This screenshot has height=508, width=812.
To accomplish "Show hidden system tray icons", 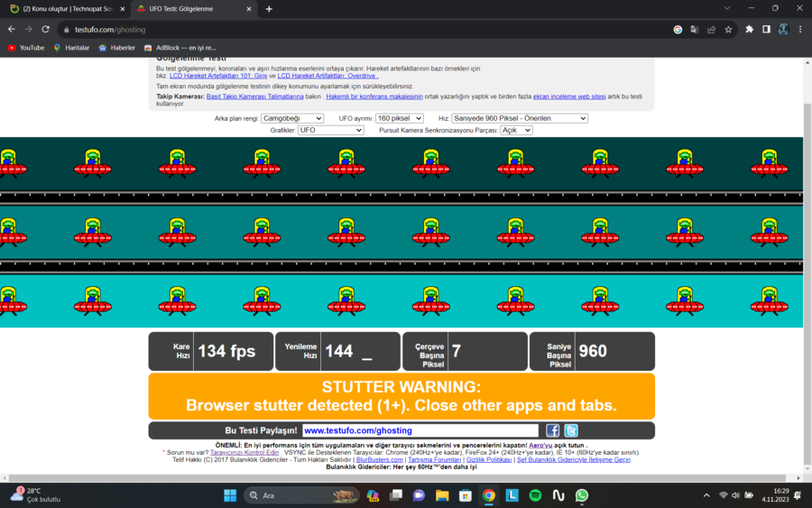I will point(706,495).
